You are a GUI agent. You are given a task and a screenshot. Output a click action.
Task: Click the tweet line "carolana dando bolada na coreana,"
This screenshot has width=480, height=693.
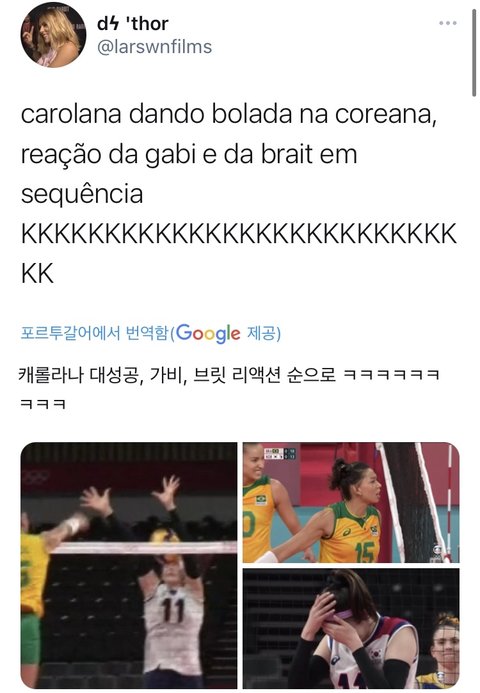pos(229,114)
